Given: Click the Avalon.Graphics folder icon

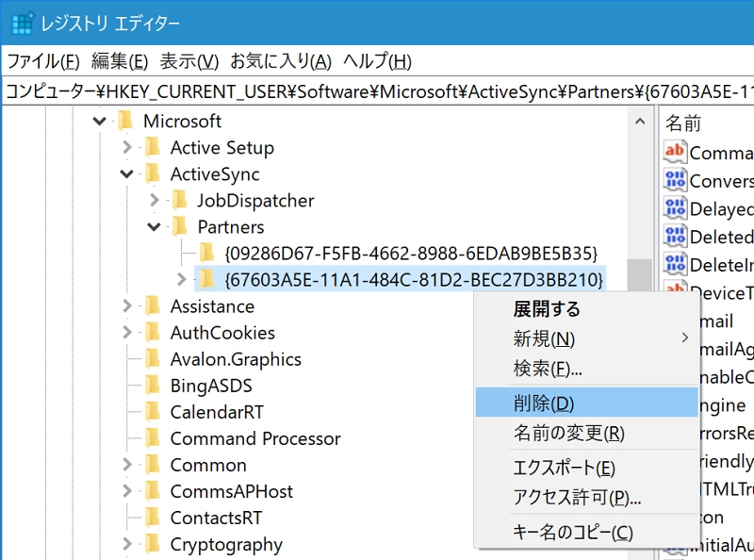Looking at the screenshot, I should tap(153, 359).
